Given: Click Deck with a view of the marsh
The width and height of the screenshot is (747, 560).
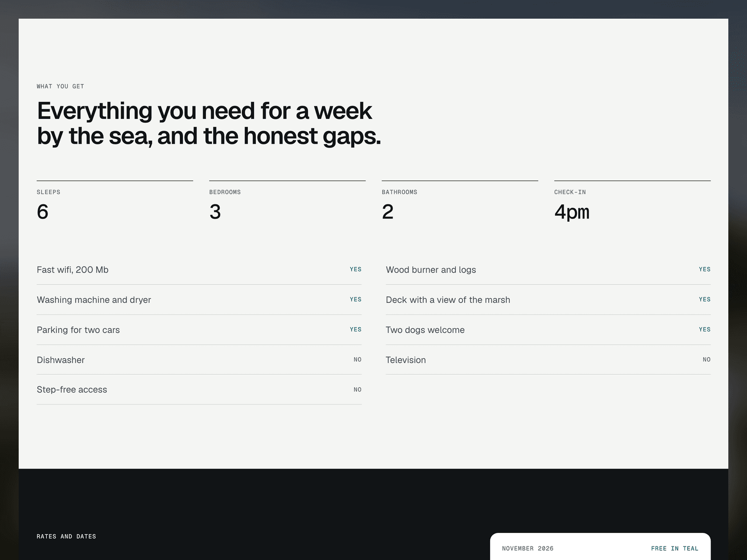Looking at the screenshot, I should [548, 300].
